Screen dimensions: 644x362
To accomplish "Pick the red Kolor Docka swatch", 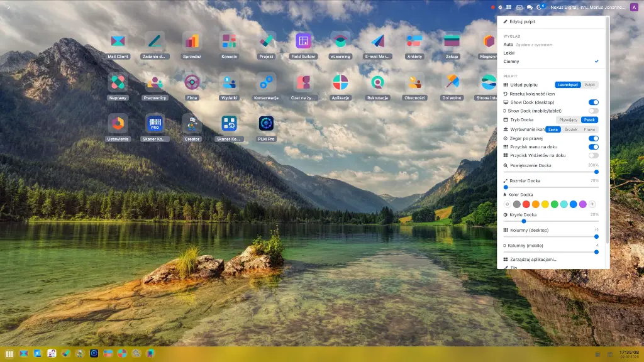I will [x=526, y=204].
